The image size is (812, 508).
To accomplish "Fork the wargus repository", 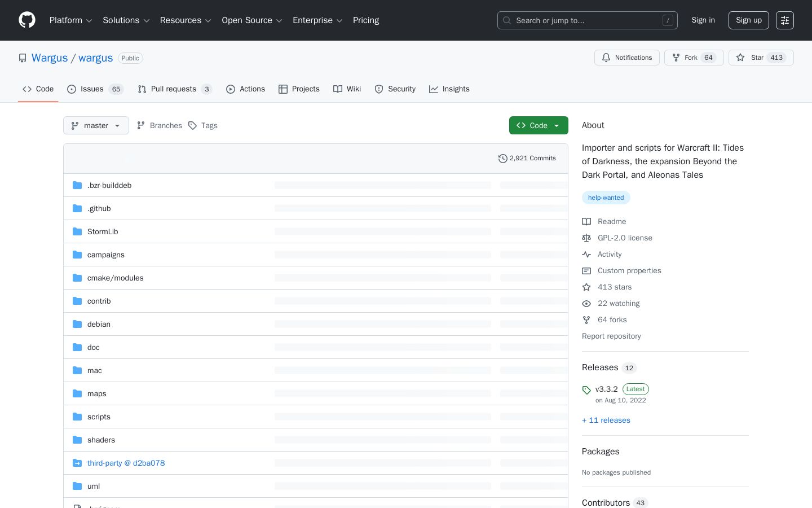I will (694, 58).
